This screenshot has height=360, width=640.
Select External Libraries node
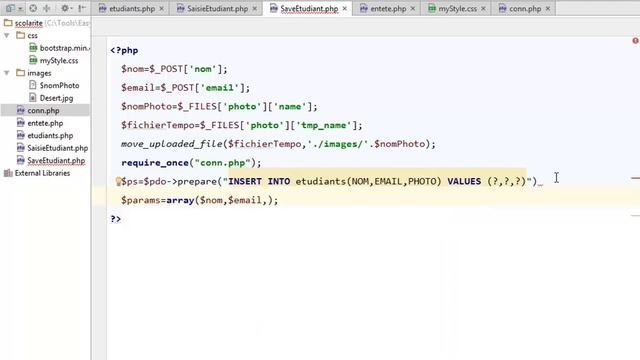[42, 173]
